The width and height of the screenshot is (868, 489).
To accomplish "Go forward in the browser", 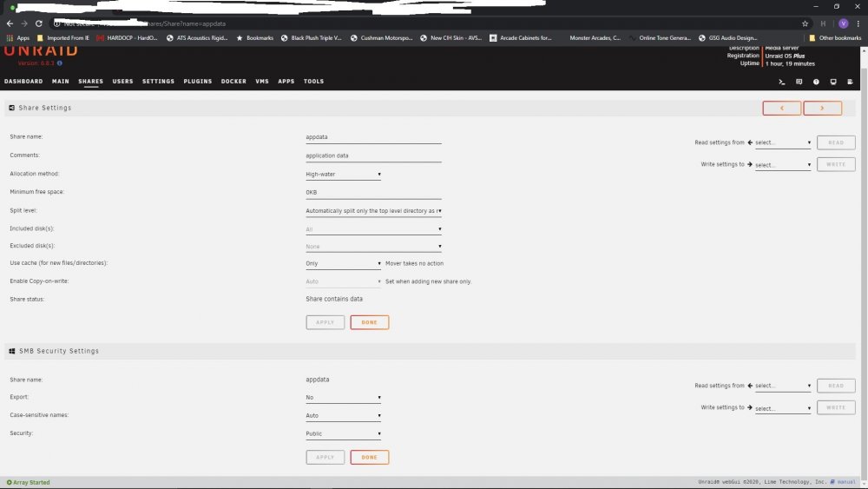I will pos(24,23).
